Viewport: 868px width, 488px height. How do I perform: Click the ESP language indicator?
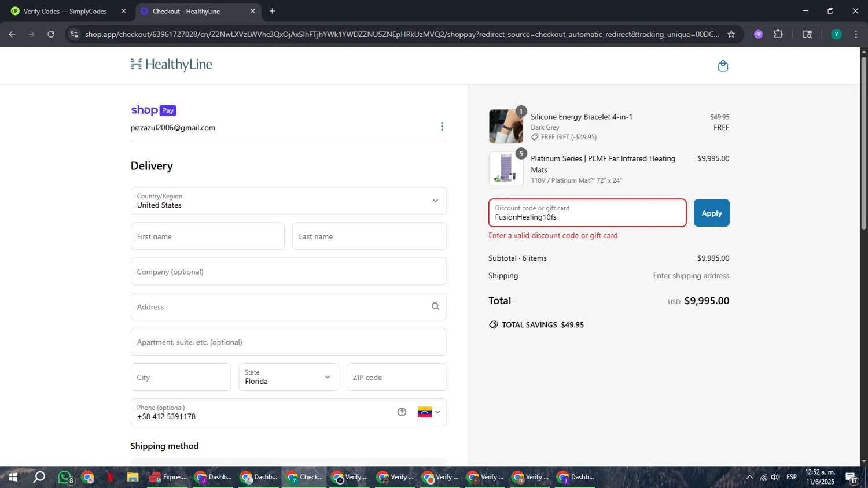pyautogui.click(x=792, y=477)
